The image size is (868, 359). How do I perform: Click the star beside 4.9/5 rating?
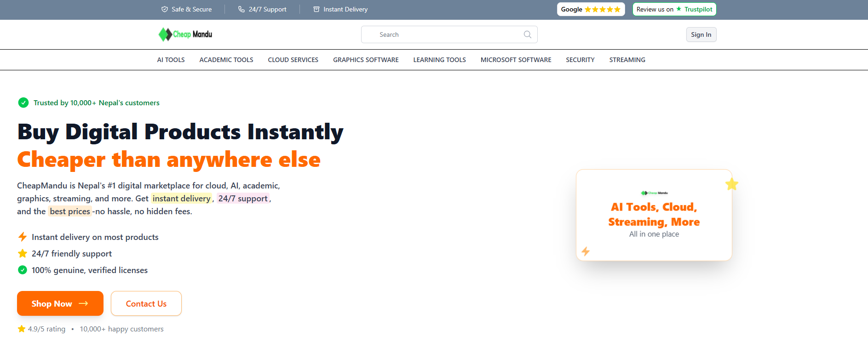[22, 329]
